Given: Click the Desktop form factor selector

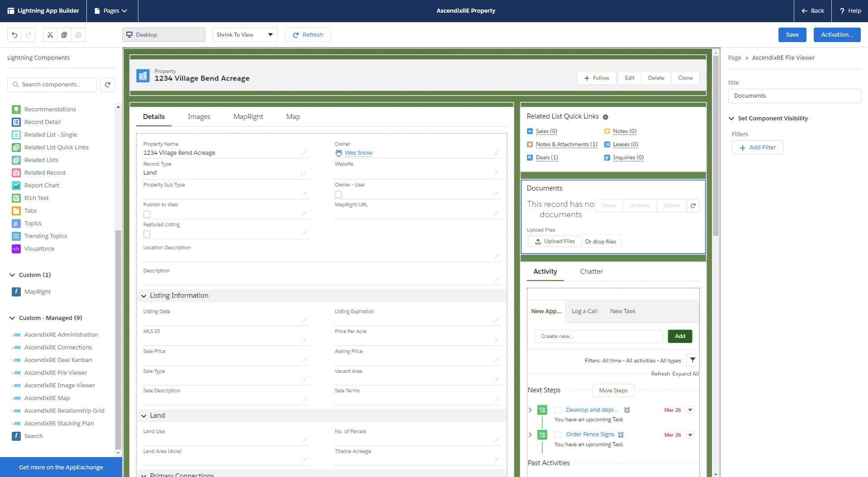Looking at the screenshot, I should (163, 35).
